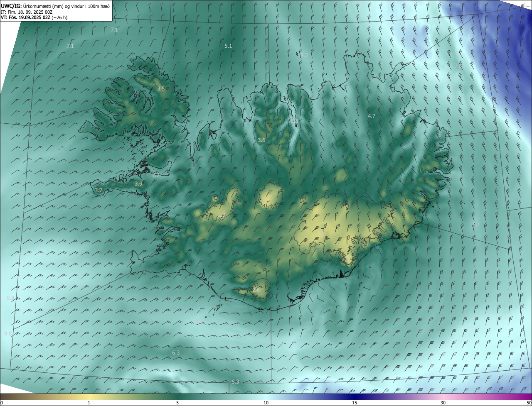Click the colorbar tick label 0

pyautogui.click(x=2, y=403)
